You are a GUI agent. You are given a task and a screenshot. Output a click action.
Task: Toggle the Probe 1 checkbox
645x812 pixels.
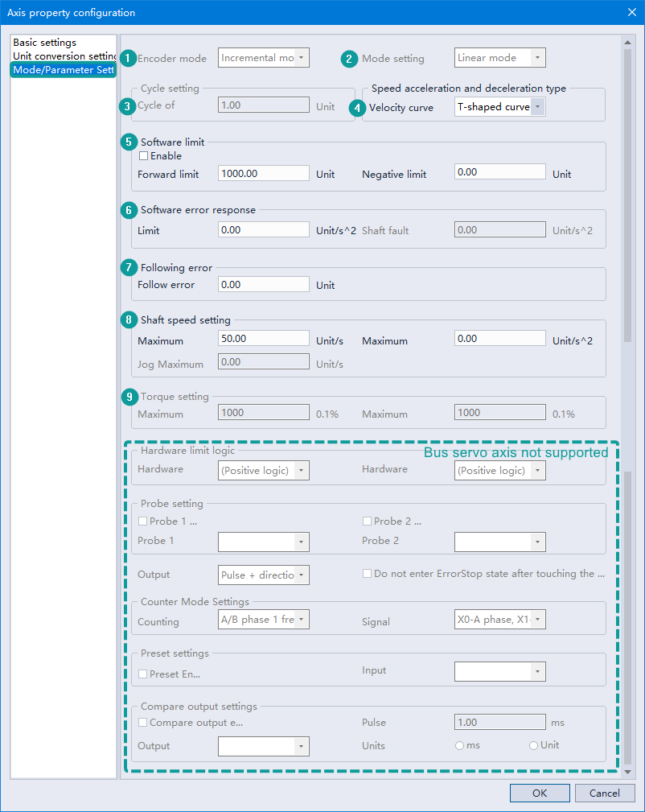pos(143,521)
